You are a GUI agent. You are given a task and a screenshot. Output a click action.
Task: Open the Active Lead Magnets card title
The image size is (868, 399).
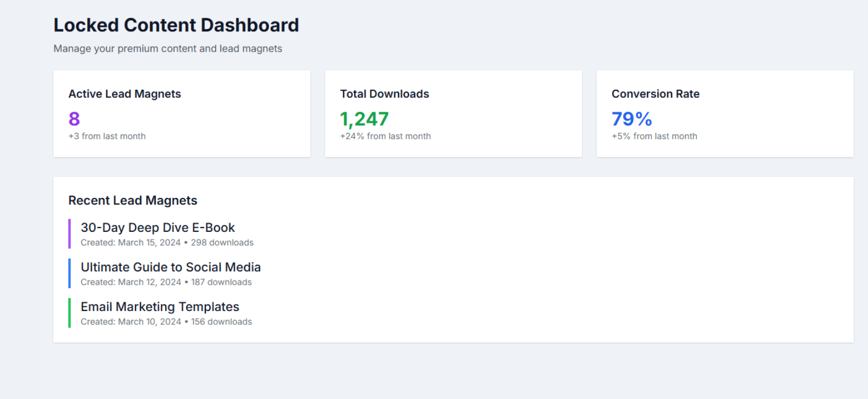point(125,94)
